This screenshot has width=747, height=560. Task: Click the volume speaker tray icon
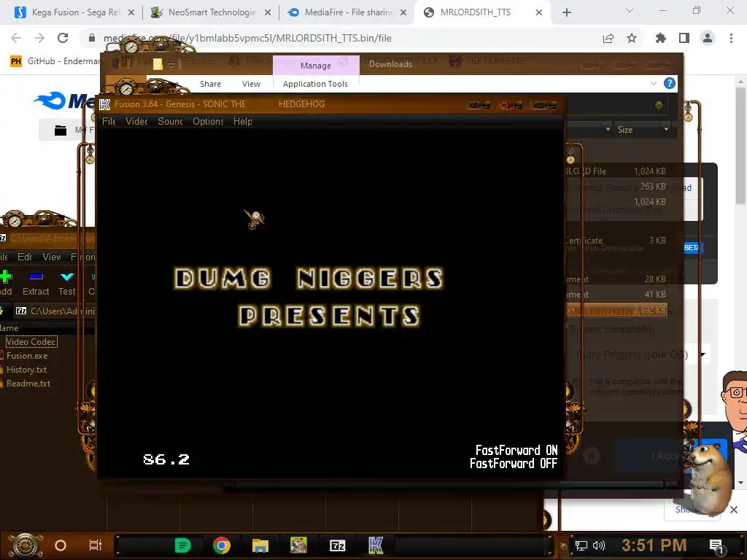point(598,545)
